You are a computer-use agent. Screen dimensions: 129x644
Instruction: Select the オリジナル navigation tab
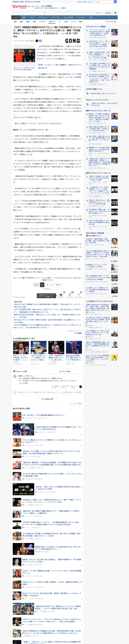56,17
